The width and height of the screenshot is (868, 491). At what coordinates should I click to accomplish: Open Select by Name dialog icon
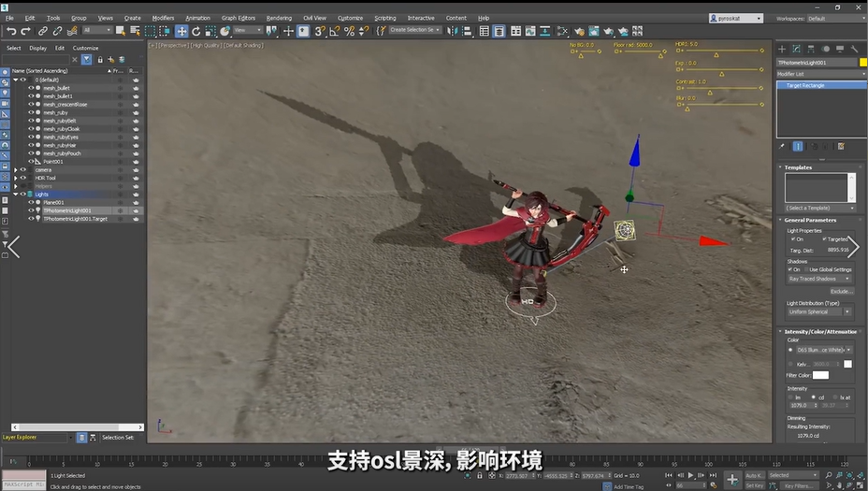(135, 31)
